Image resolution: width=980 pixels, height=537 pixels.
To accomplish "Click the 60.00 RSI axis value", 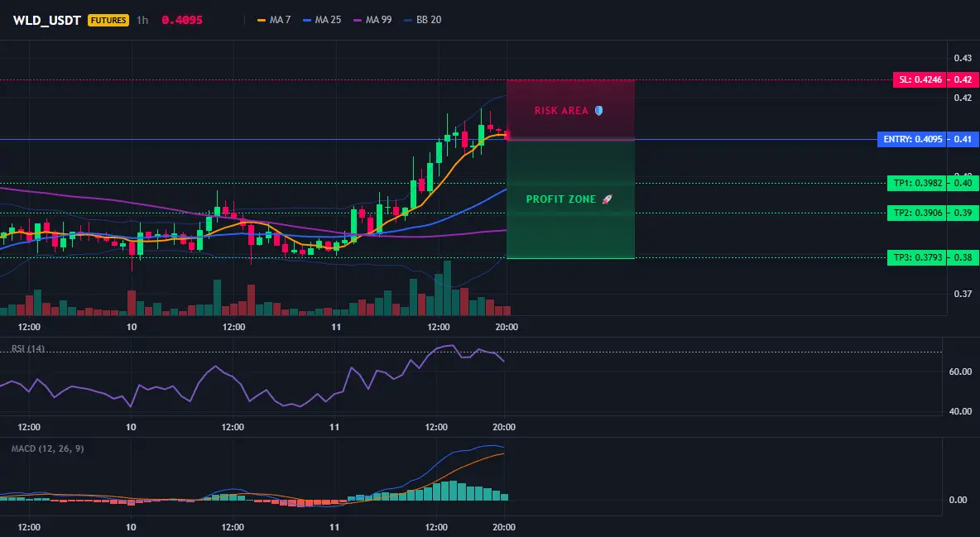I will click(x=961, y=372).
